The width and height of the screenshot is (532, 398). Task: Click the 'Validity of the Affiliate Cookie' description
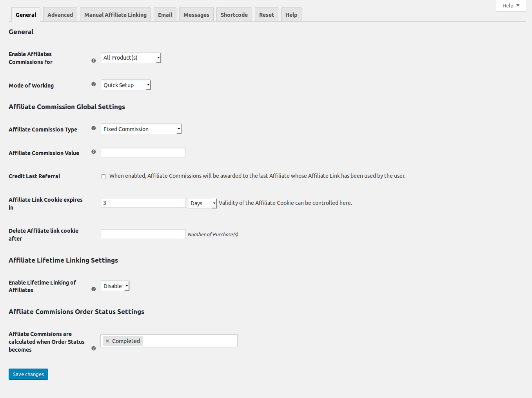[x=285, y=203]
